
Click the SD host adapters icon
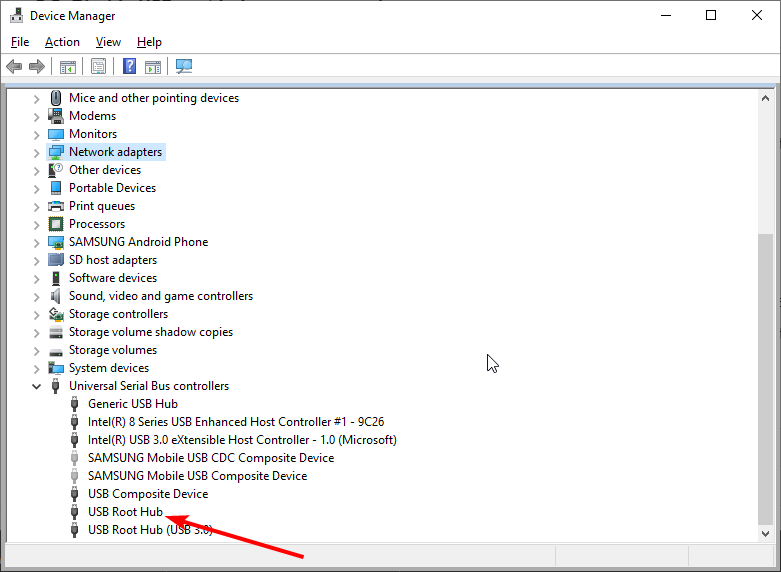pos(56,260)
